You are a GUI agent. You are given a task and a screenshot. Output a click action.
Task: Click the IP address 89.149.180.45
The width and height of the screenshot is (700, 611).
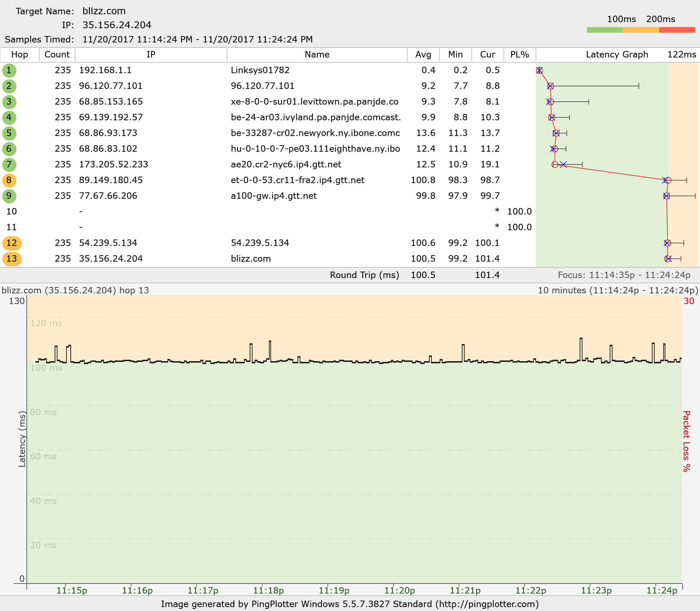pos(111,180)
